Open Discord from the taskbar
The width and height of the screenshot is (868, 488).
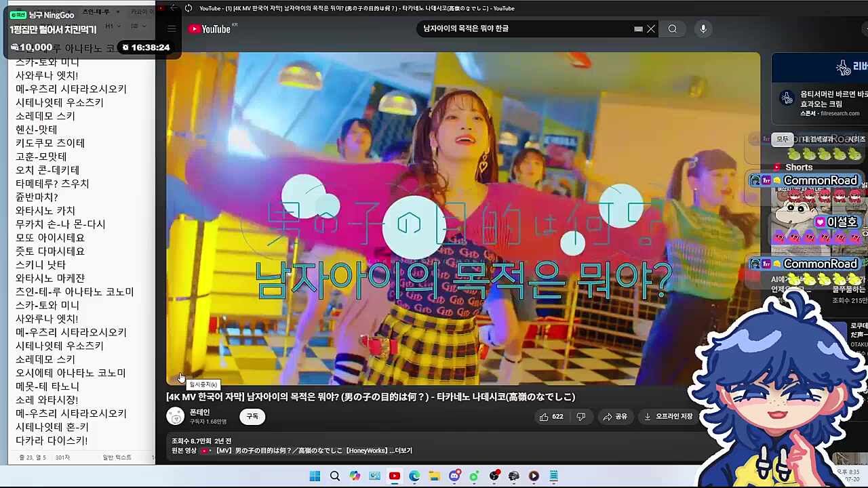tap(454, 476)
